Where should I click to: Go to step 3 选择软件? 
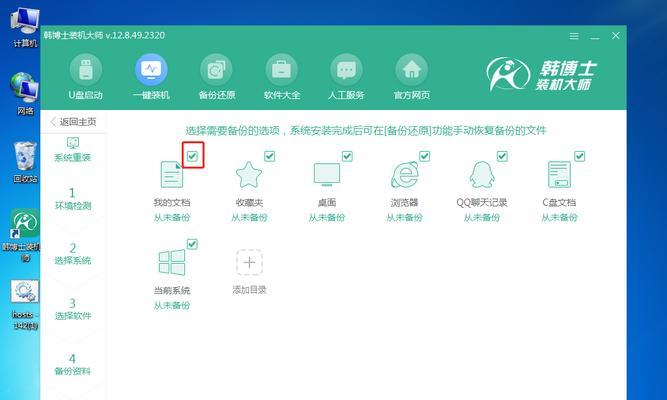coord(73,309)
